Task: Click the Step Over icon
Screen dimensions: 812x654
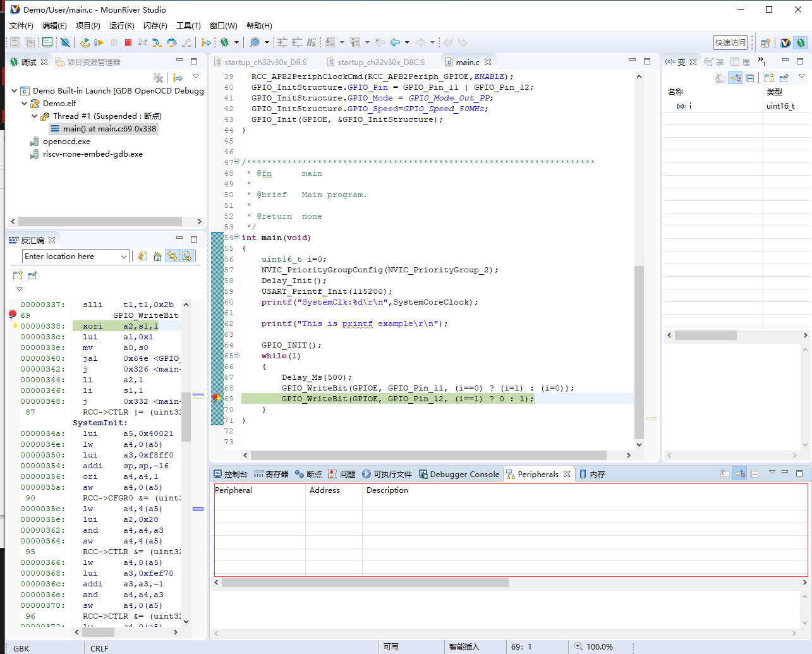Action: click(x=171, y=42)
